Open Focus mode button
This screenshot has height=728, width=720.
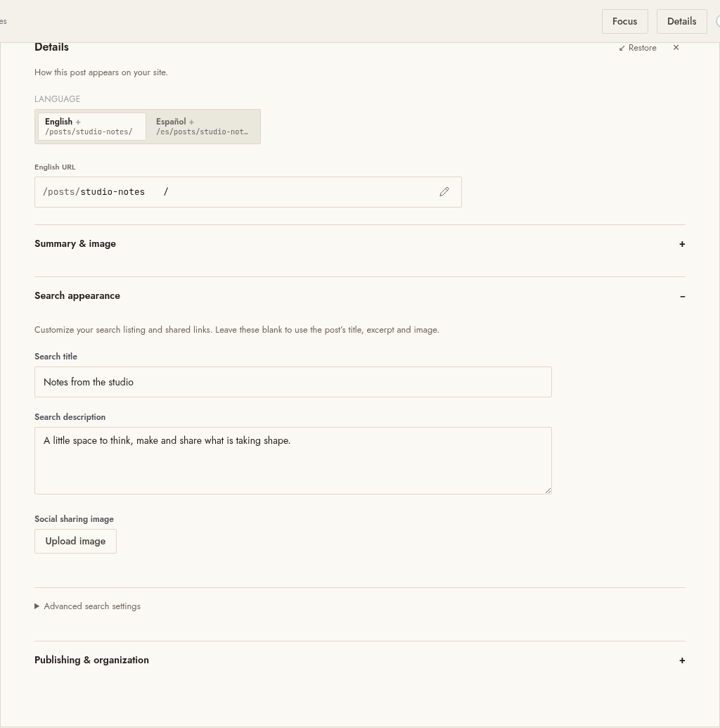click(625, 21)
